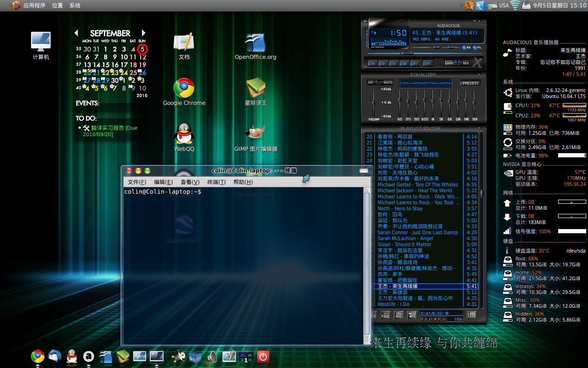Click Chrome icon in the bottom dock
Screen dimensions: 588x368
point(38,356)
